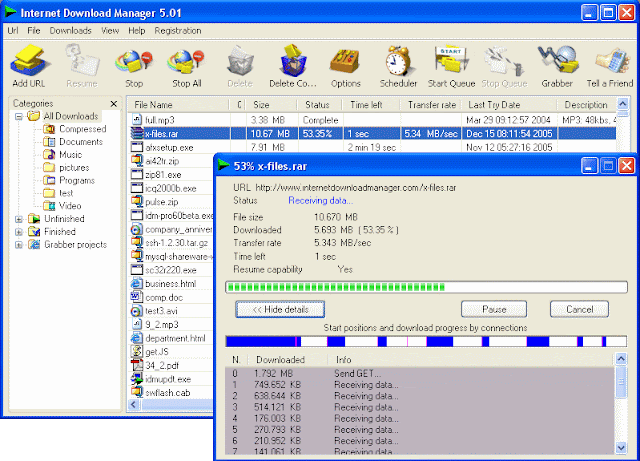Open the Downloads menu

click(x=70, y=31)
